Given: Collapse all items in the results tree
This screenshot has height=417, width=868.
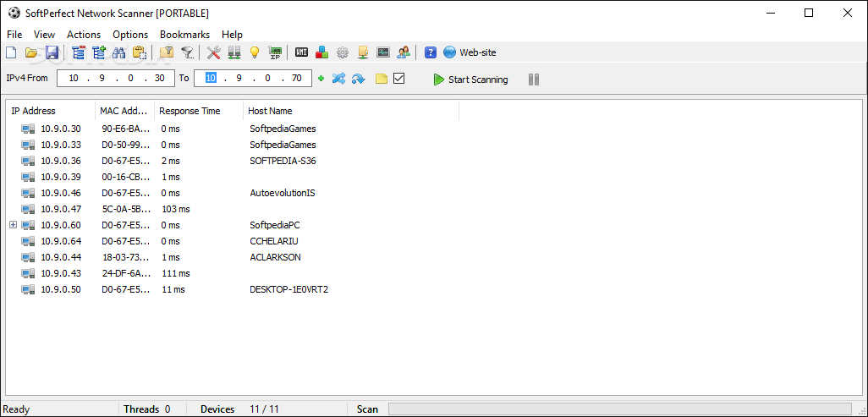Looking at the screenshot, I should 79,52.
